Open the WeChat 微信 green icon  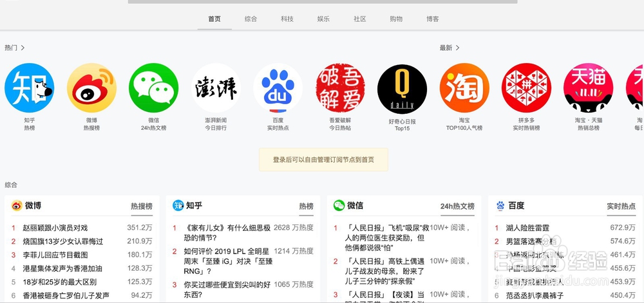click(x=154, y=87)
